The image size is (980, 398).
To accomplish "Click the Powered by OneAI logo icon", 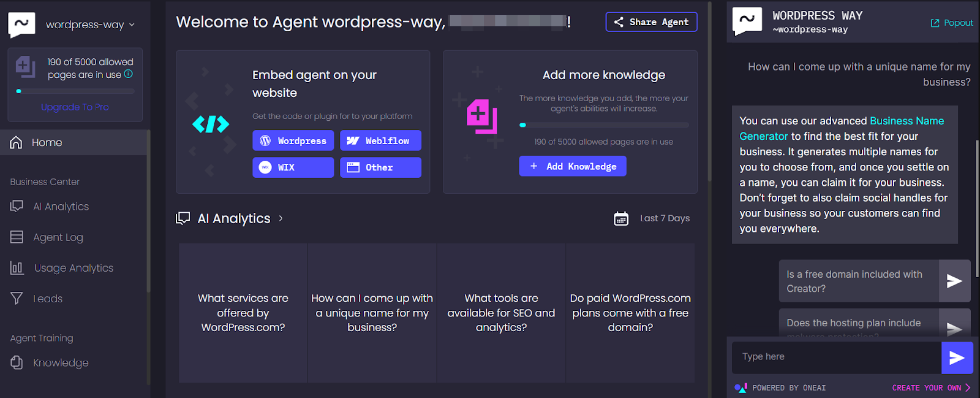I will (x=741, y=388).
